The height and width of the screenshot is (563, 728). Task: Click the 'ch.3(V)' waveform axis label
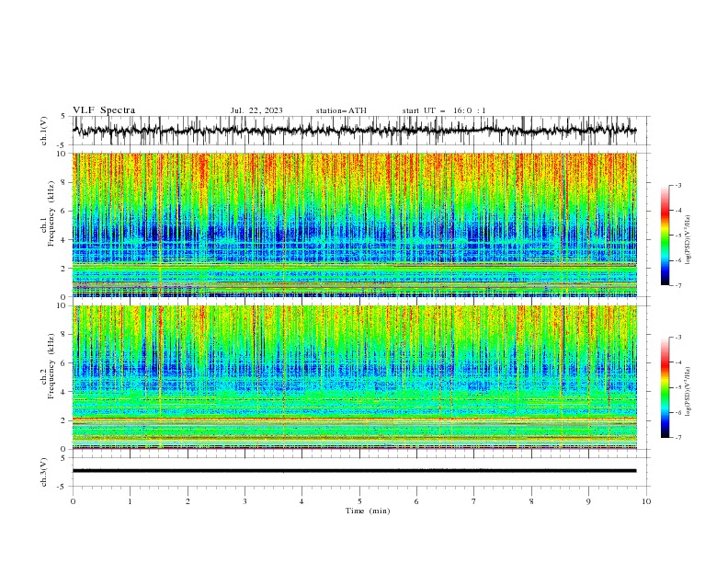coord(44,472)
